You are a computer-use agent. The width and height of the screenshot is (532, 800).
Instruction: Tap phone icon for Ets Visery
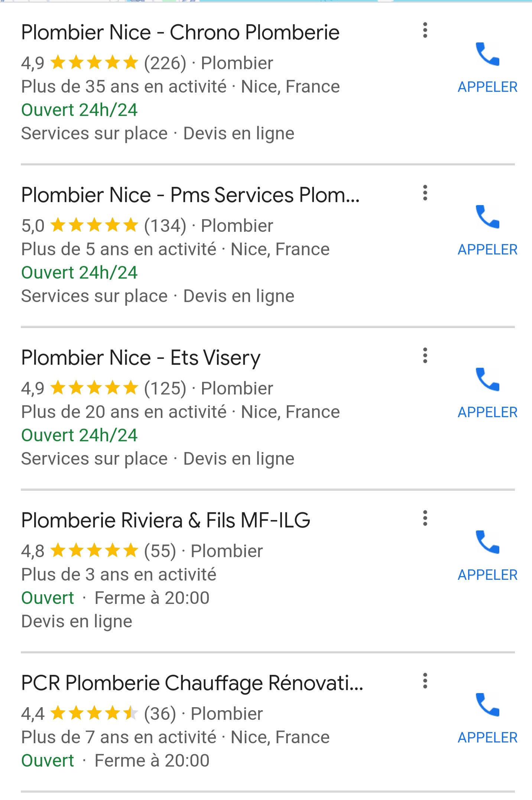[x=487, y=380]
